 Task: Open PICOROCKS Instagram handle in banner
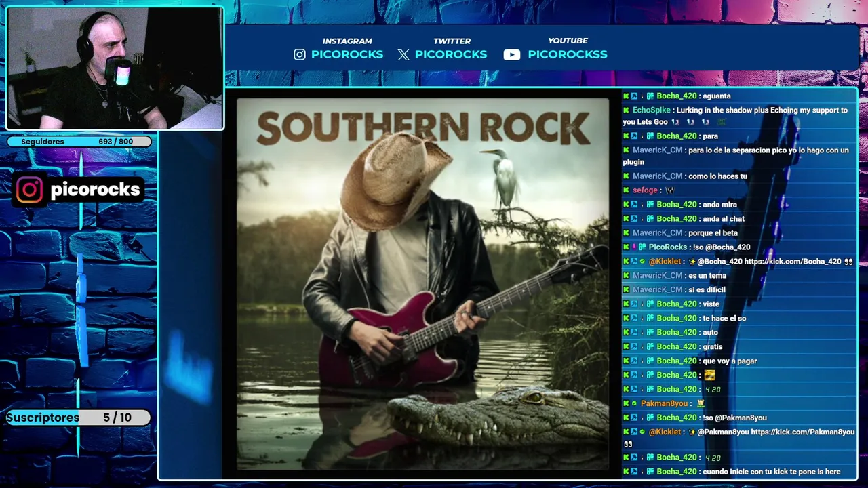coord(347,54)
